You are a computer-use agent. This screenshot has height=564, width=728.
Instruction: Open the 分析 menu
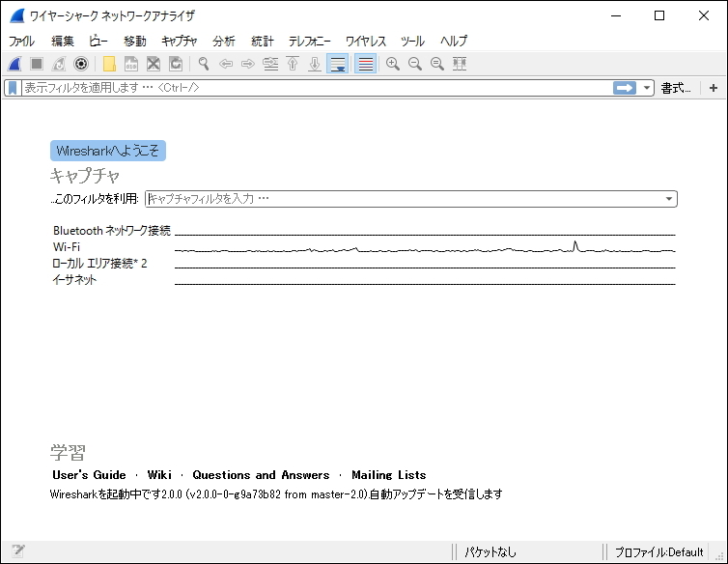click(224, 41)
